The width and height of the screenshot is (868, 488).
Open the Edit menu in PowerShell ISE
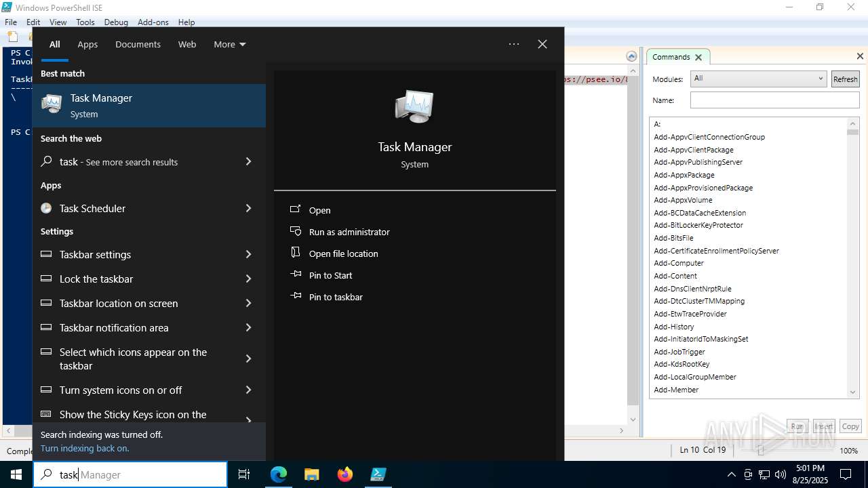(33, 22)
